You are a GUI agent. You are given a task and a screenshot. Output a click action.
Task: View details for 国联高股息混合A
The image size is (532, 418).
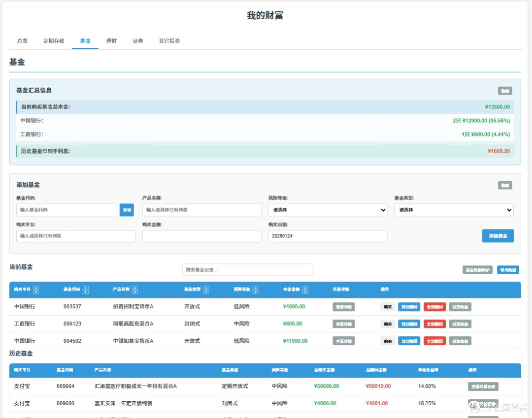tap(343, 324)
